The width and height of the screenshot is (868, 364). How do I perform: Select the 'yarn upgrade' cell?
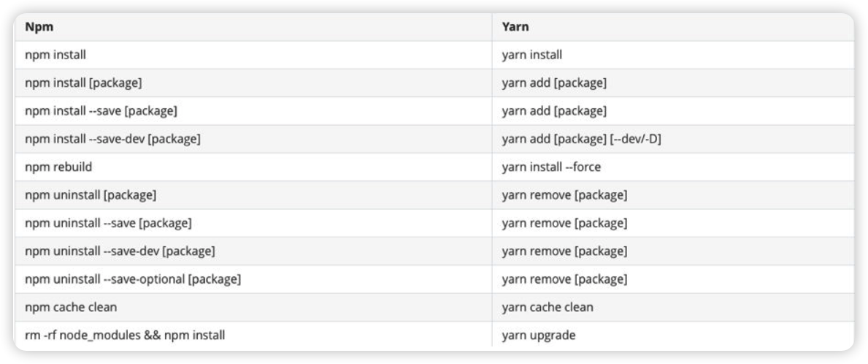click(x=673, y=335)
